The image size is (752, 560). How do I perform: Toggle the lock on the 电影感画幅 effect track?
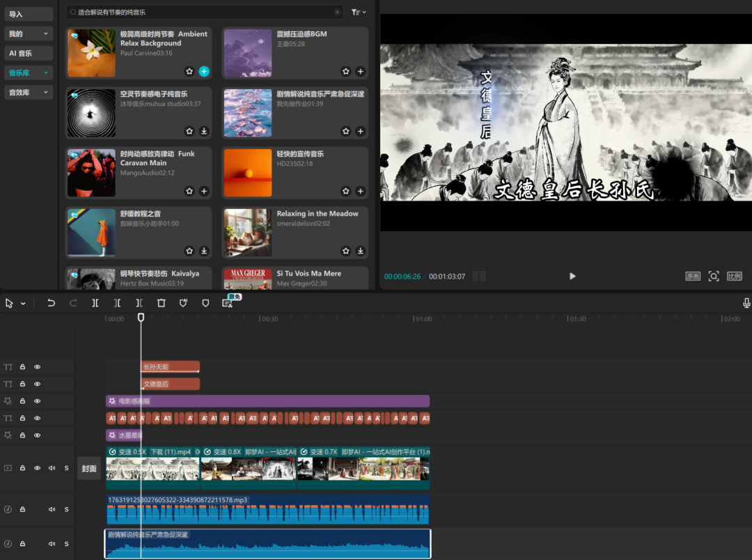22,401
